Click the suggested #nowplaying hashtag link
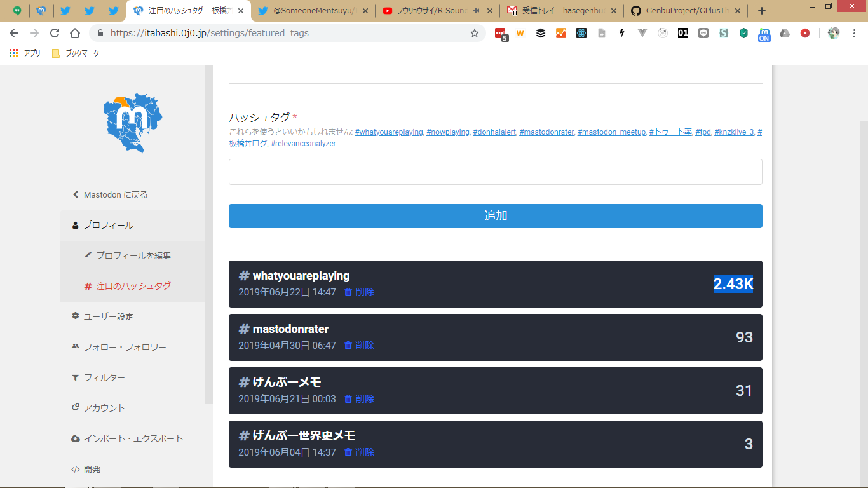The height and width of the screenshot is (488, 868). tap(447, 132)
